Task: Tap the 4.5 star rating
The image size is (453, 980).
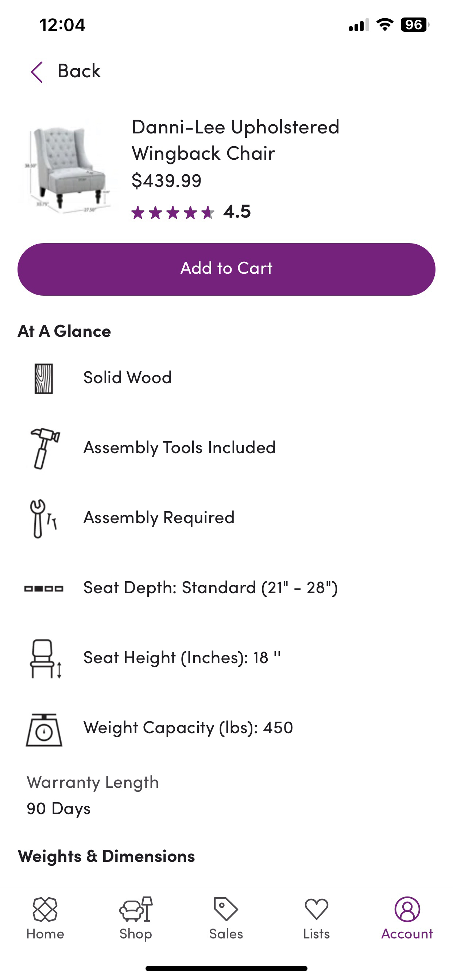Action: click(191, 212)
